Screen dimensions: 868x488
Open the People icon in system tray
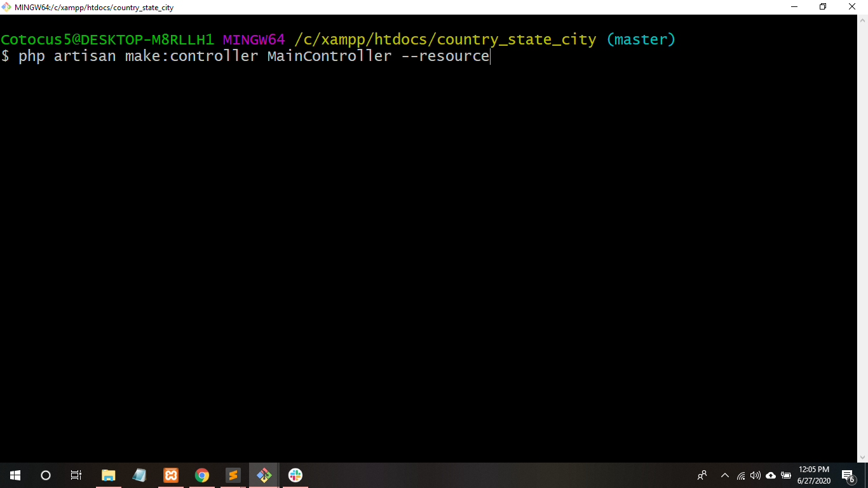click(x=702, y=475)
